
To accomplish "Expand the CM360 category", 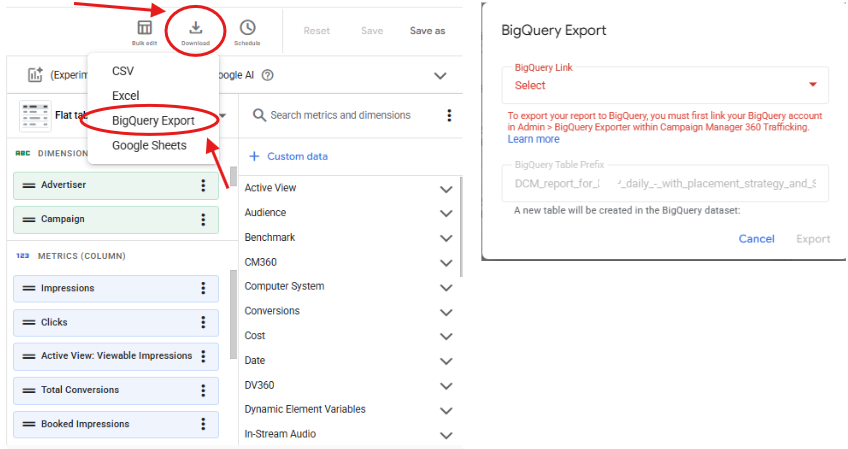I will [446, 263].
